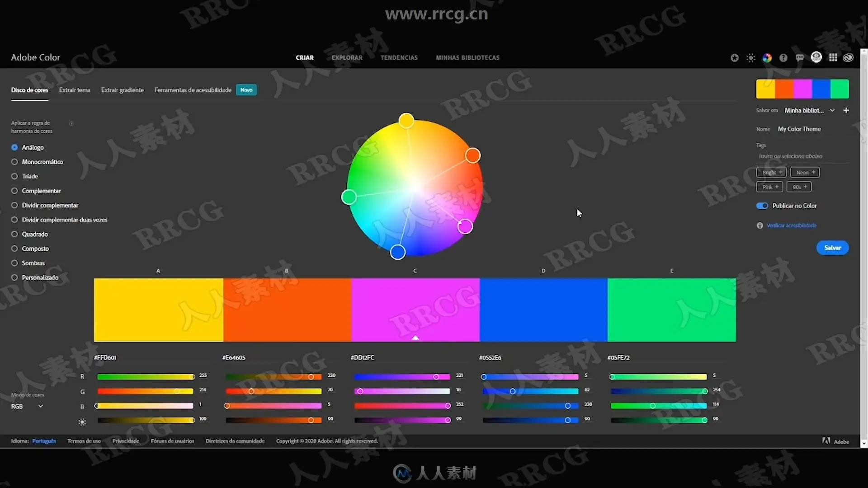Open the help question mark icon

783,58
